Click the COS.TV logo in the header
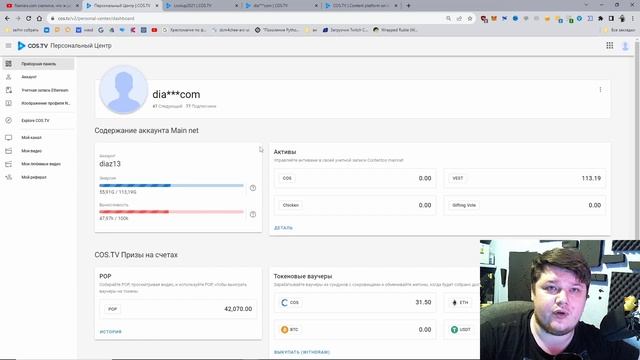640x360 pixels. click(33, 46)
